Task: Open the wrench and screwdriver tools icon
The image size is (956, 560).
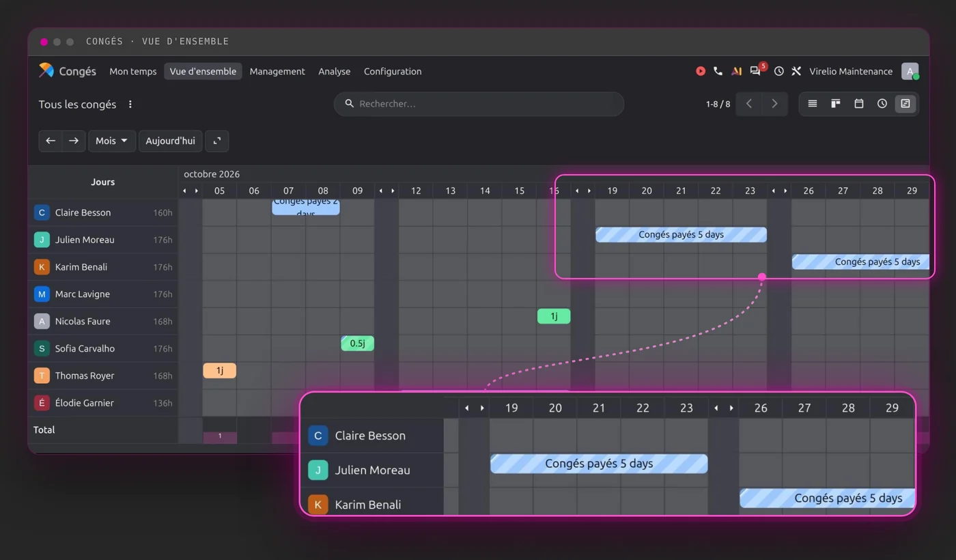Action: [x=796, y=71]
